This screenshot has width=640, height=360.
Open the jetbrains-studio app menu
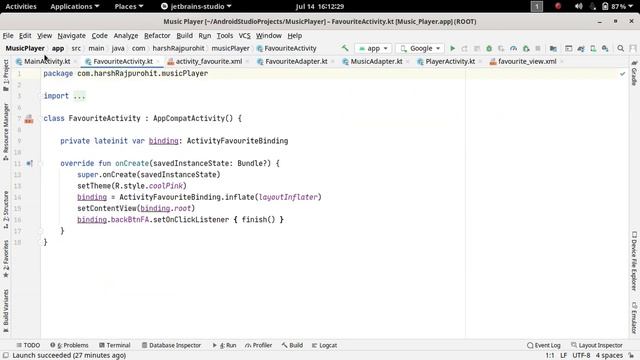pyautogui.click(x=196, y=6)
